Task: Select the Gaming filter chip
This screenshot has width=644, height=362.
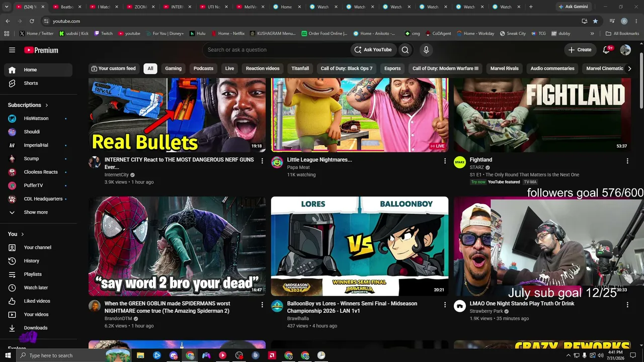Action: click(x=174, y=68)
